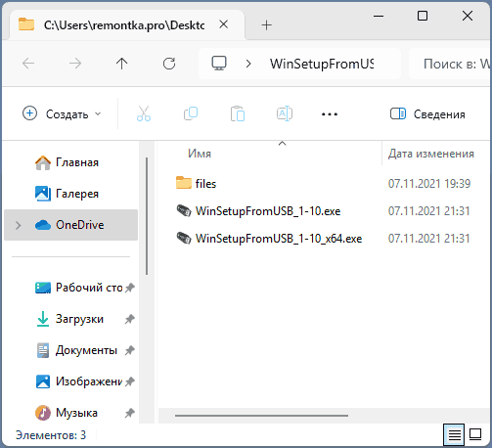Refresh the folder view
This screenshot has width=492, height=448.
point(169,64)
